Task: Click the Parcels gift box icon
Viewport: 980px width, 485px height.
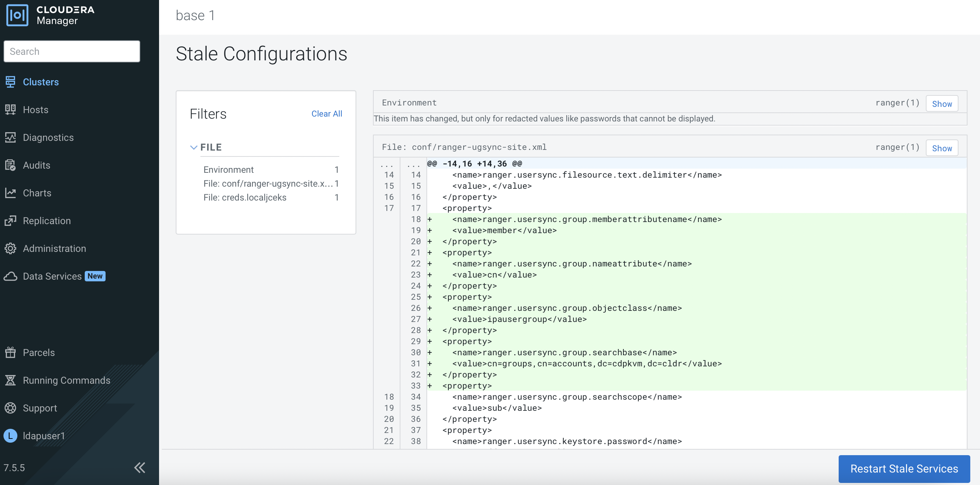Action: tap(10, 352)
